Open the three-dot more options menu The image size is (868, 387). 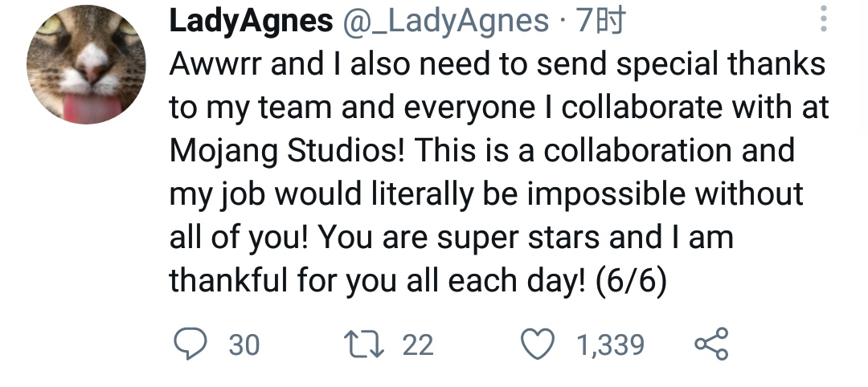tap(823, 19)
